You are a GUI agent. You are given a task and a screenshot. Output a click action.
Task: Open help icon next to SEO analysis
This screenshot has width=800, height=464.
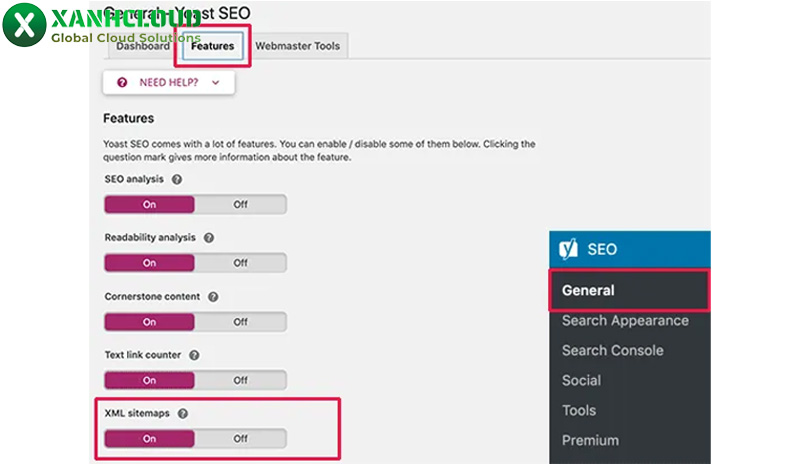(x=177, y=179)
